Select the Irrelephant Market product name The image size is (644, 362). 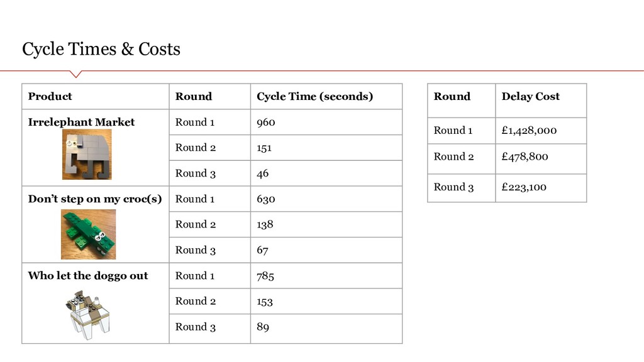(81, 123)
